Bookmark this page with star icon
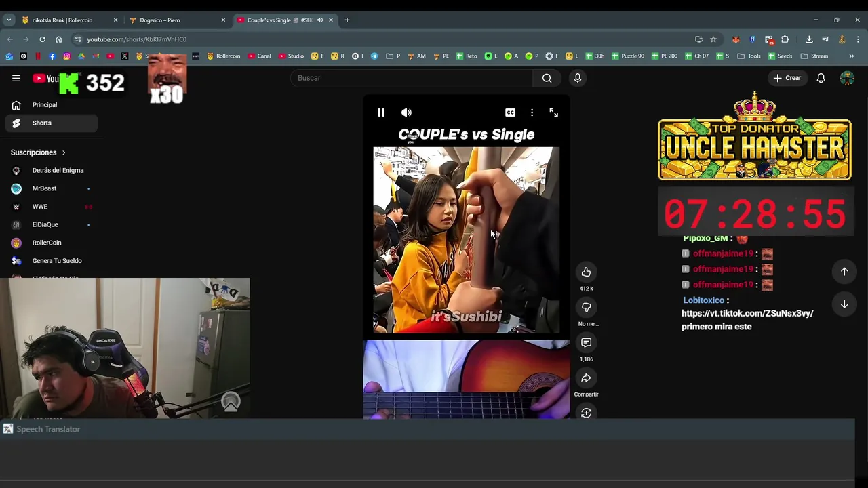This screenshot has height=488, width=868. (x=713, y=39)
